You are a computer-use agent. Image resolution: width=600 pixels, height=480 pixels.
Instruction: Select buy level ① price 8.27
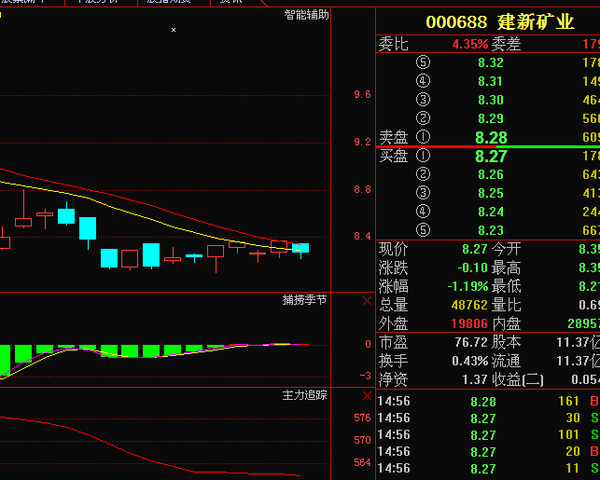tap(491, 156)
